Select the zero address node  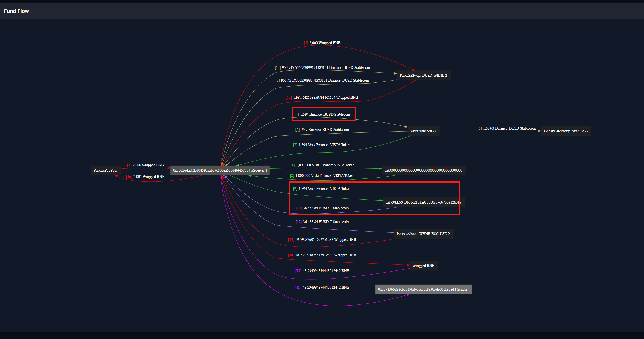(423, 171)
